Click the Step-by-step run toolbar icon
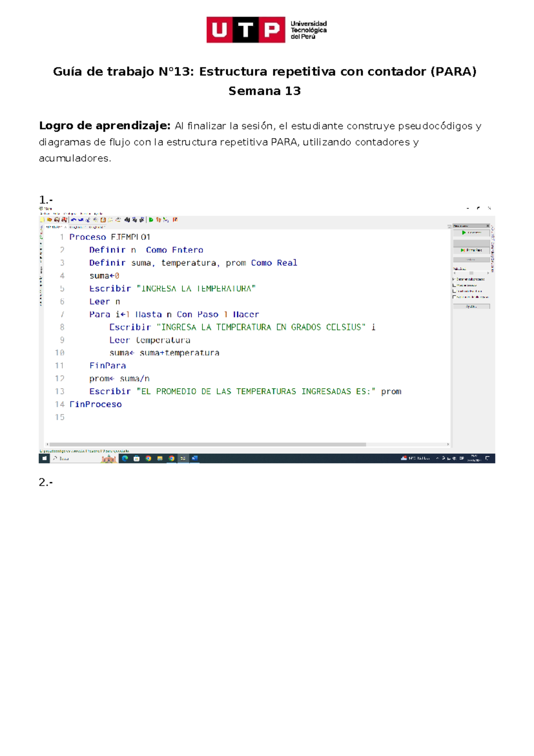Viewport: 534px width, 756px height. (158, 219)
